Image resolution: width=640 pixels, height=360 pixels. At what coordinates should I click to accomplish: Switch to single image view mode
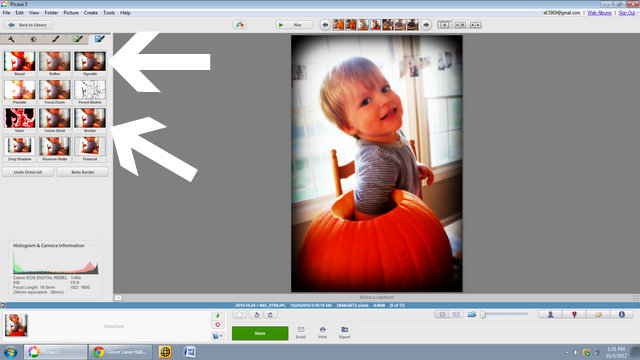point(444,25)
